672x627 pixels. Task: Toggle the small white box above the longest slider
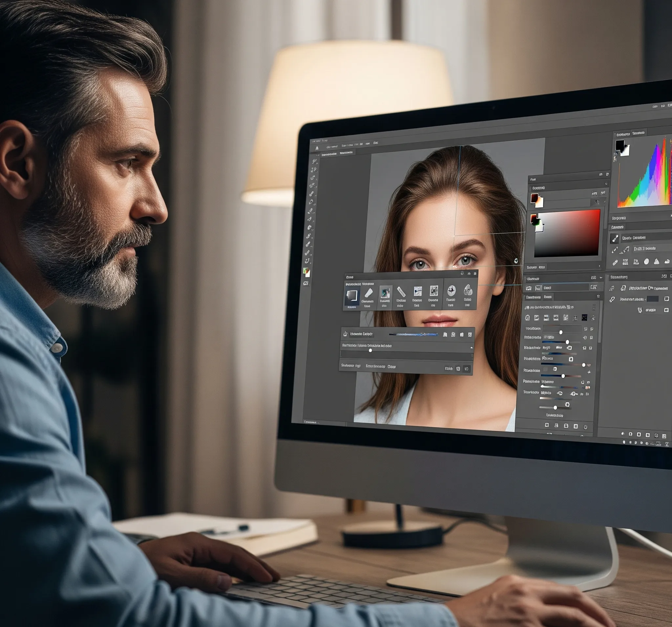click(x=571, y=359)
